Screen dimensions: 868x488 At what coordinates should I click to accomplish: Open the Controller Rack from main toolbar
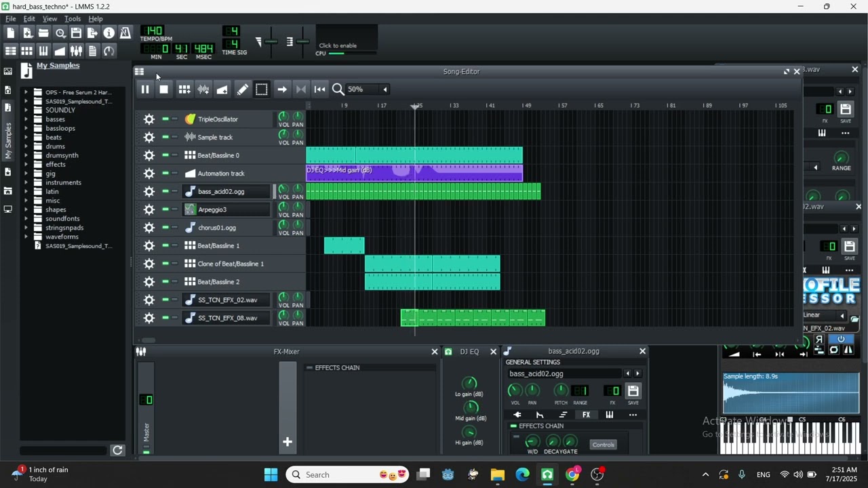pyautogui.click(x=109, y=51)
